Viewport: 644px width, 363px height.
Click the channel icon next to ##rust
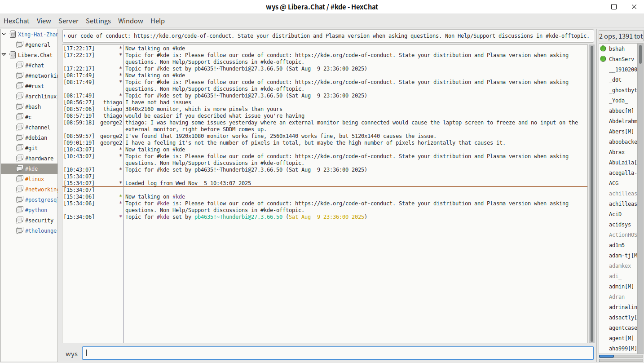click(x=20, y=86)
